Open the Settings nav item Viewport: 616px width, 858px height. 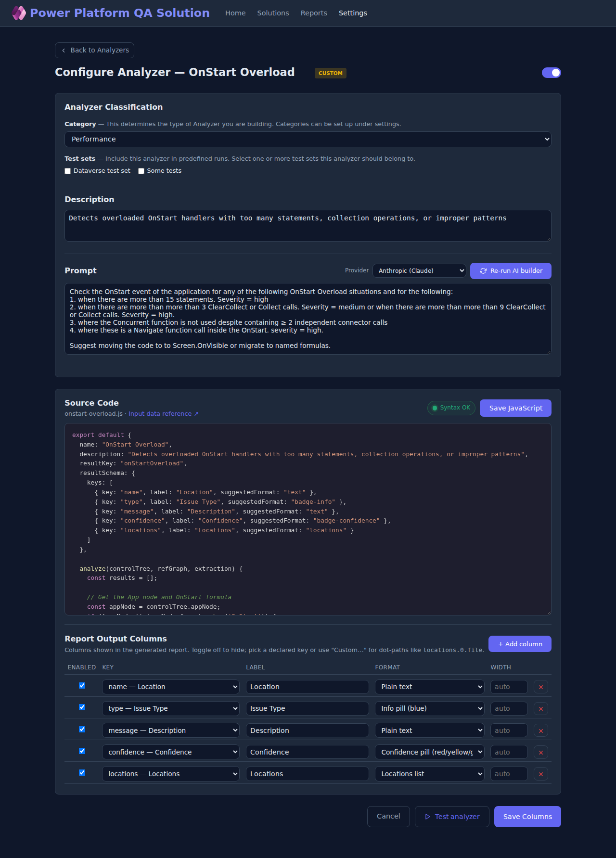(x=353, y=13)
